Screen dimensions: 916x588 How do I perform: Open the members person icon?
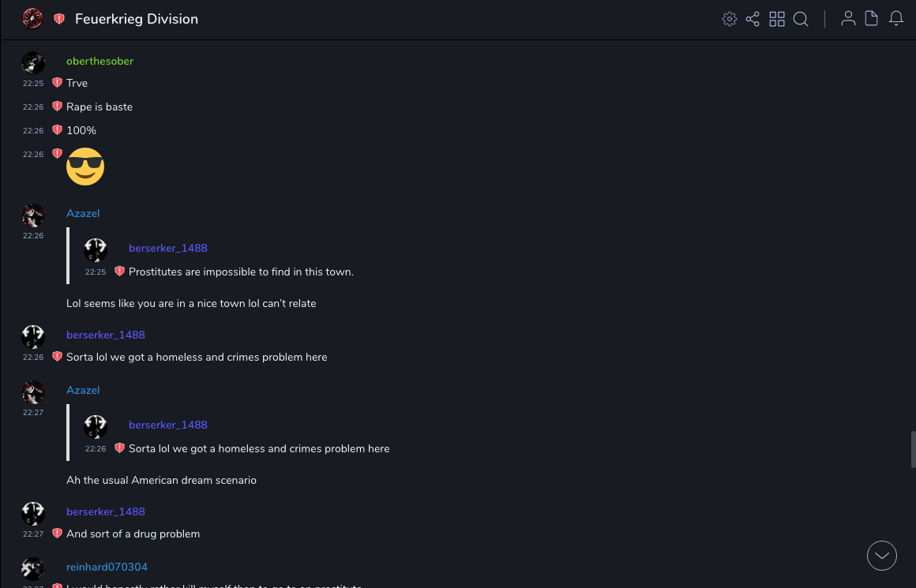848,19
